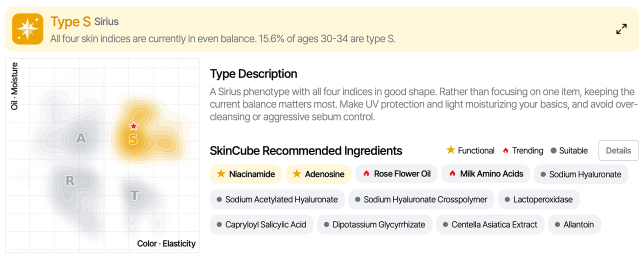This screenshot has width=644, height=261.
Task: Select the R cluster on the map
Action: (70, 181)
